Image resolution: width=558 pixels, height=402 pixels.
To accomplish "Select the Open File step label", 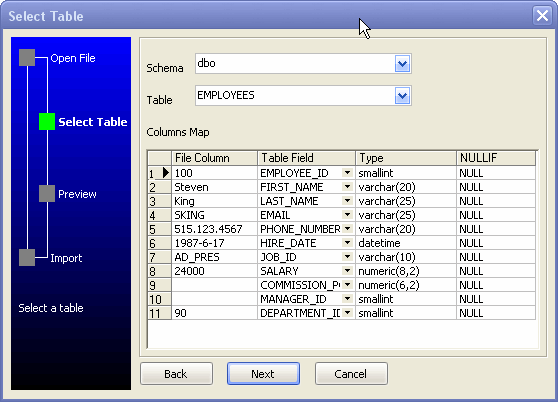I will pos(73,58).
